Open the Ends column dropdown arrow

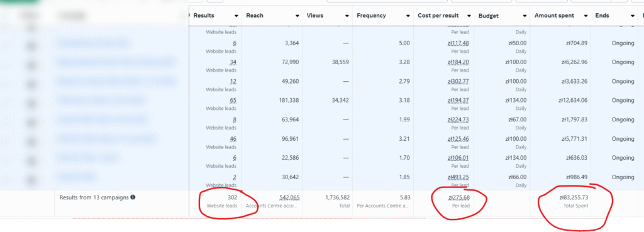pos(633,16)
